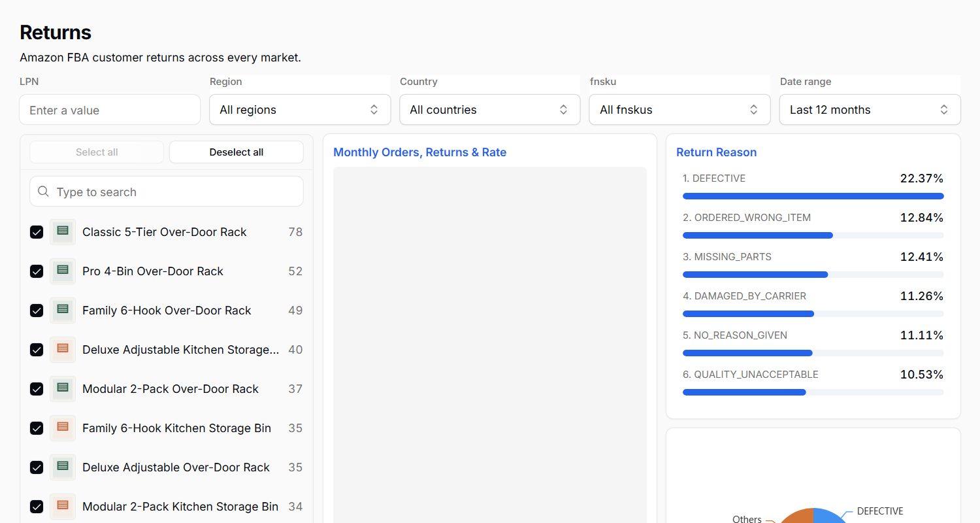Click the Monthly Orders, Returns & Rate heading
The width and height of the screenshot is (980, 523).
point(420,152)
